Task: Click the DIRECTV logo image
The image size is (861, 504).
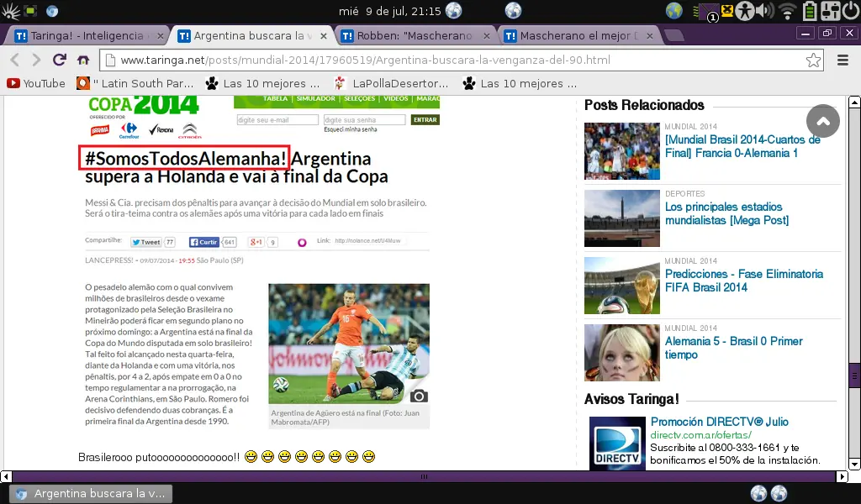Action: click(617, 444)
